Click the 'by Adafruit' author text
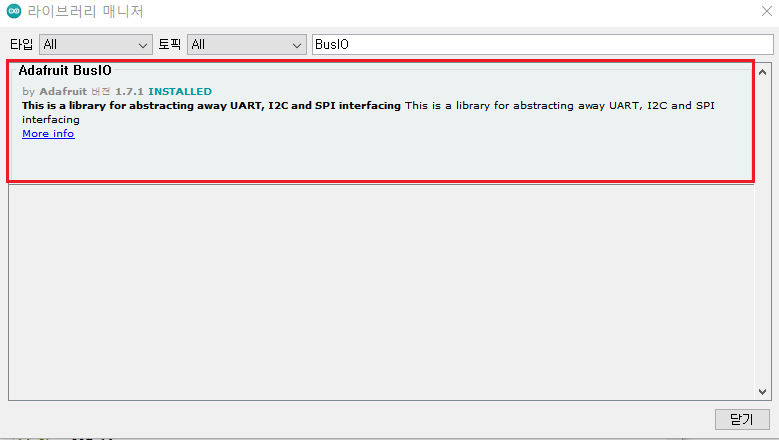 (54, 91)
